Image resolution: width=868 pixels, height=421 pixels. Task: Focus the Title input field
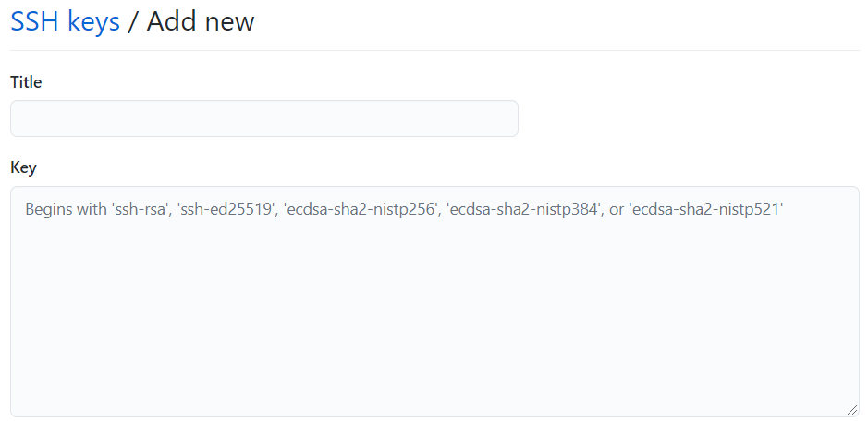pos(264,118)
